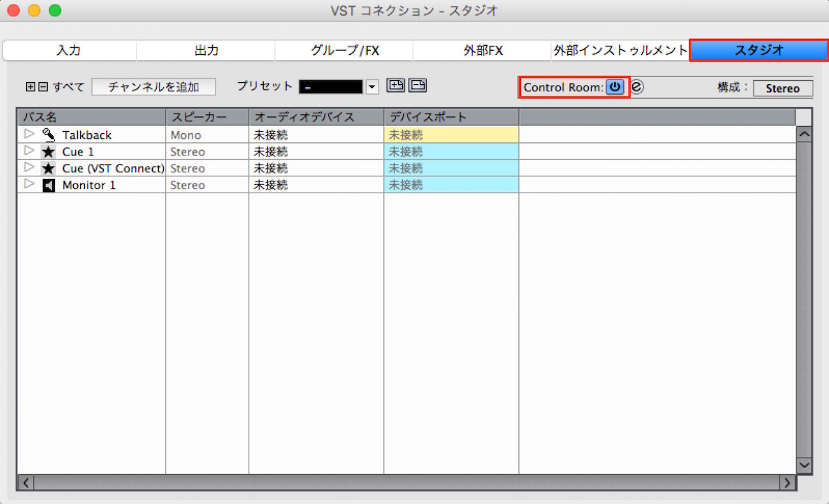Toggle the Control Room power button
Screen dimensions: 829x504
coord(615,87)
